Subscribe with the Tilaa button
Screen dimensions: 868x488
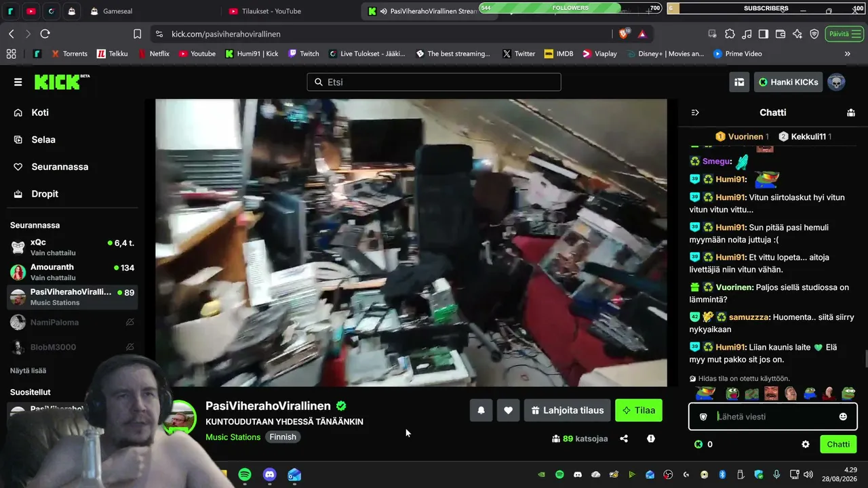639,410
